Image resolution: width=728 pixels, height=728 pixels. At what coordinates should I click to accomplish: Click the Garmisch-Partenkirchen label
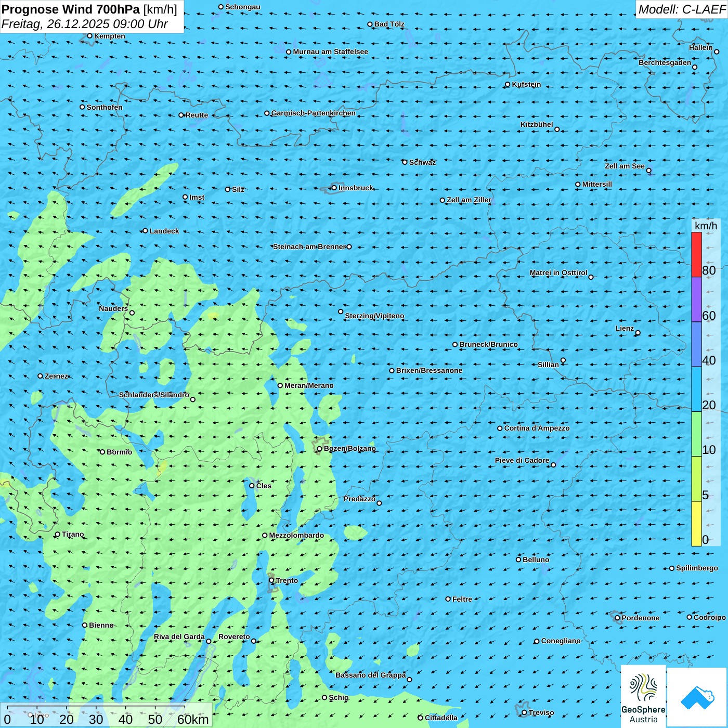click(314, 113)
